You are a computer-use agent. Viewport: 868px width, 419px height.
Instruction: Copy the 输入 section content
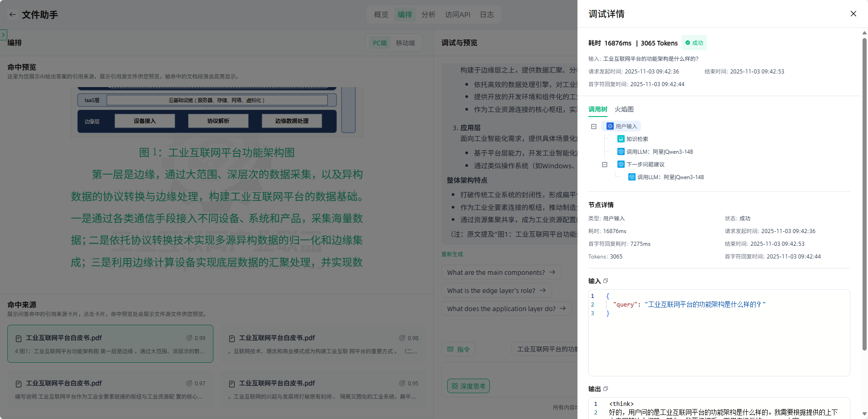tap(606, 281)
